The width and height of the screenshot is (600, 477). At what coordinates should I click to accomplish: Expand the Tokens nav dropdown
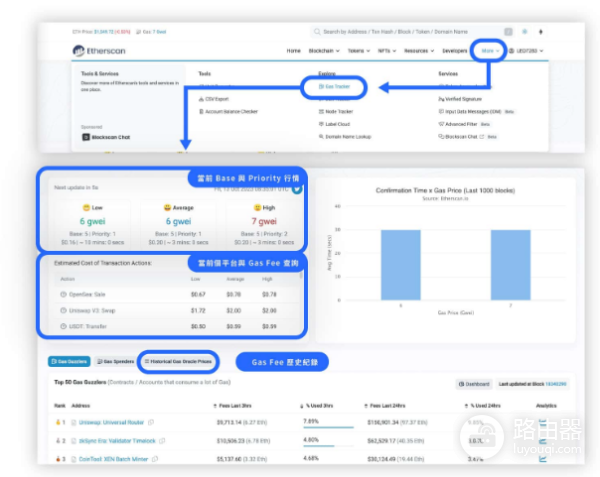[x=359, y=51]
